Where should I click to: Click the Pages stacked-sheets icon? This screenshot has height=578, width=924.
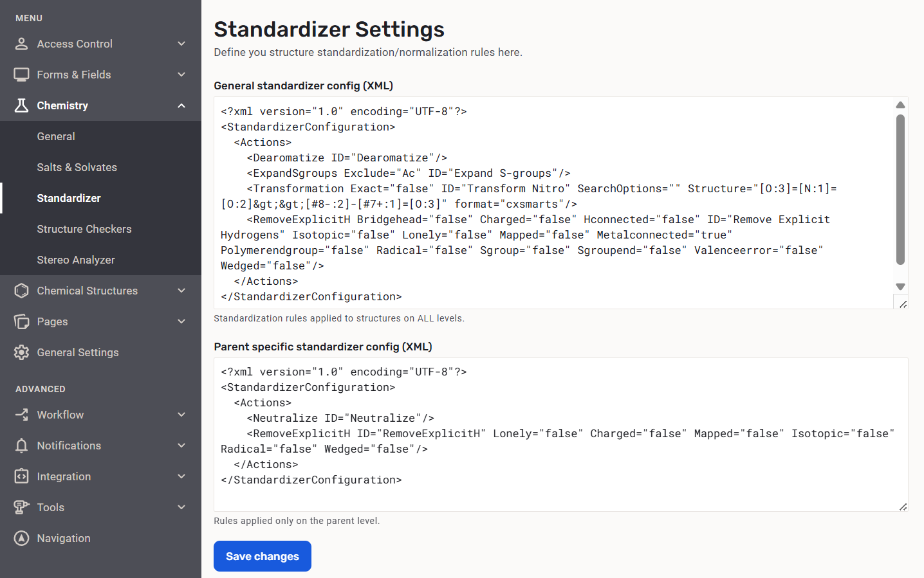[21, 321]
